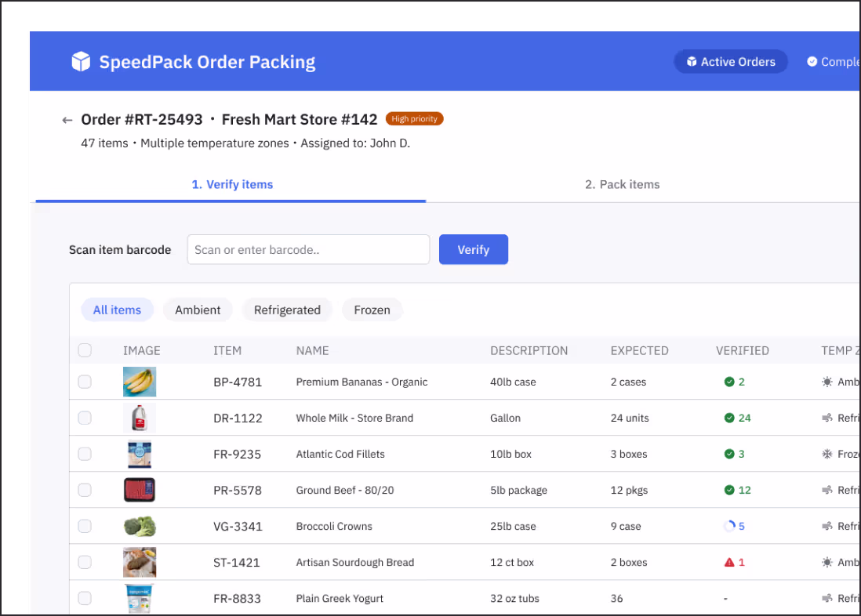
Task: Toggle the select-all checkbox in table header
Action: [x=85, y=350]
